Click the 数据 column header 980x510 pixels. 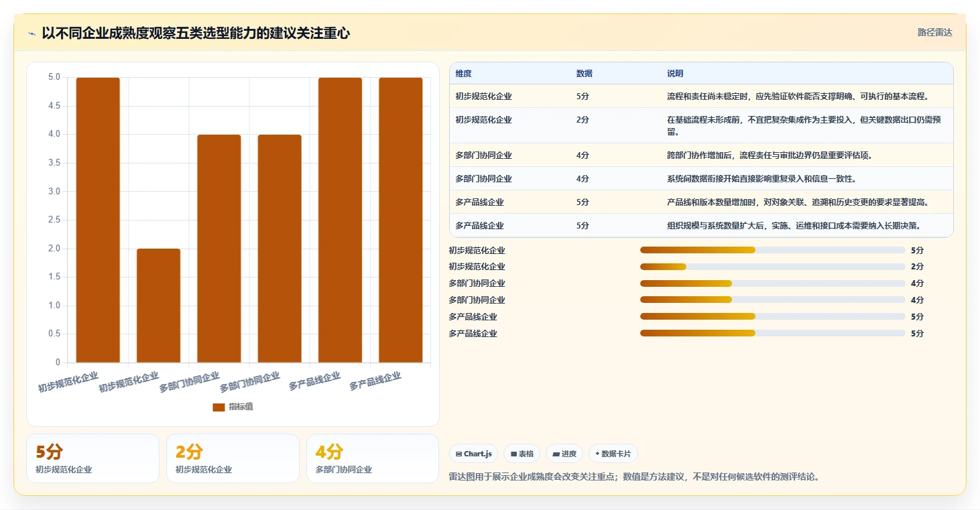tap(584, 74)
